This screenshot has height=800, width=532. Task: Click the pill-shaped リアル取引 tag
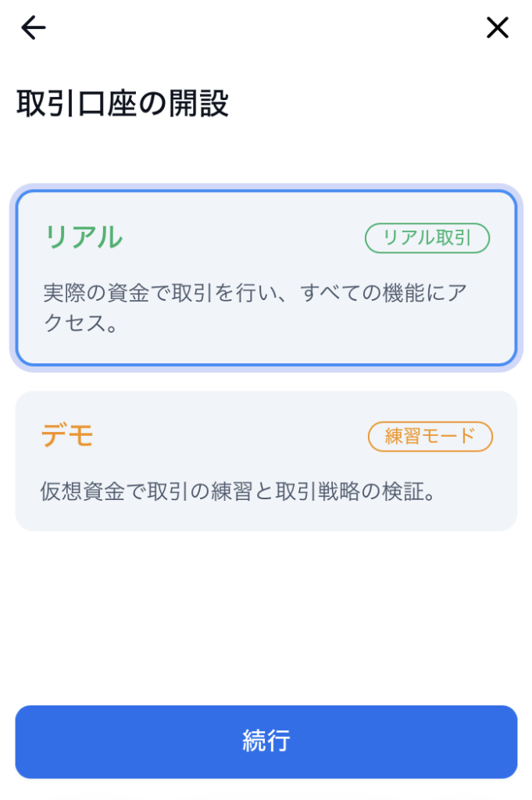point(427,237)
